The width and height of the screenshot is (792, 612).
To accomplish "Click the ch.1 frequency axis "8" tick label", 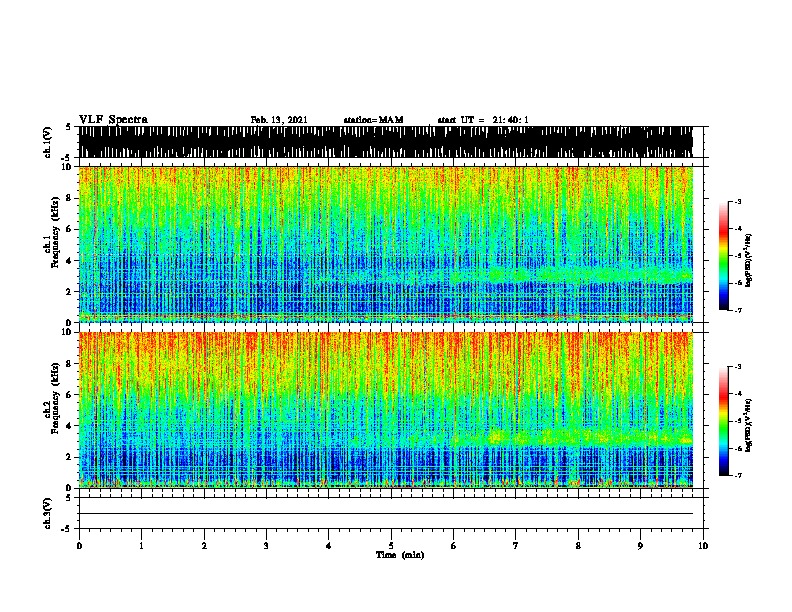I will (x=70, y=198).
